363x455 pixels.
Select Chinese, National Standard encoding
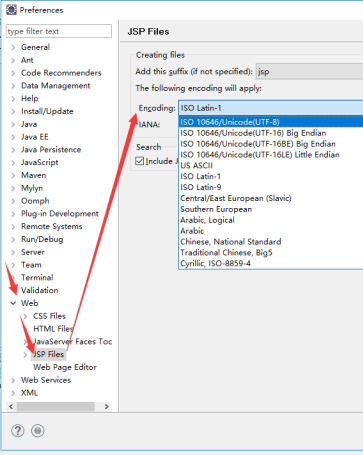231,242
